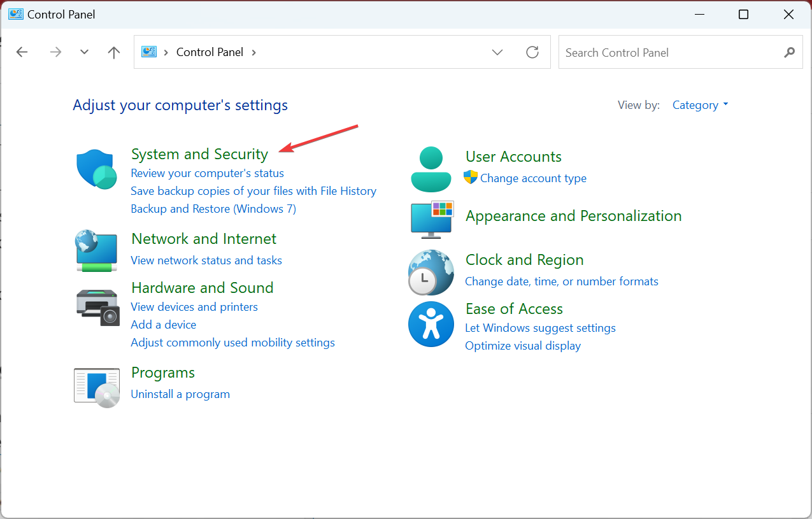
Task: Click Backup and Restore (Windows 7)
Action: (213, 209)
